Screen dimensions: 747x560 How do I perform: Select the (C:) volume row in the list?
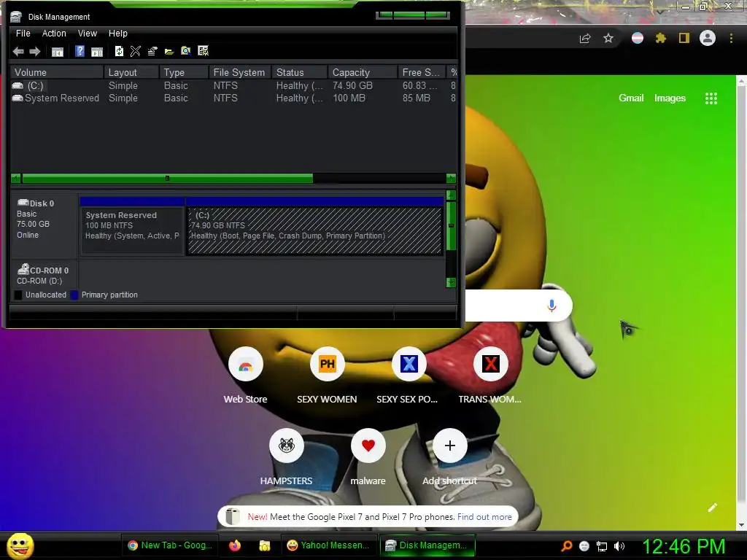pyautogui.click(x=233, y=86)
